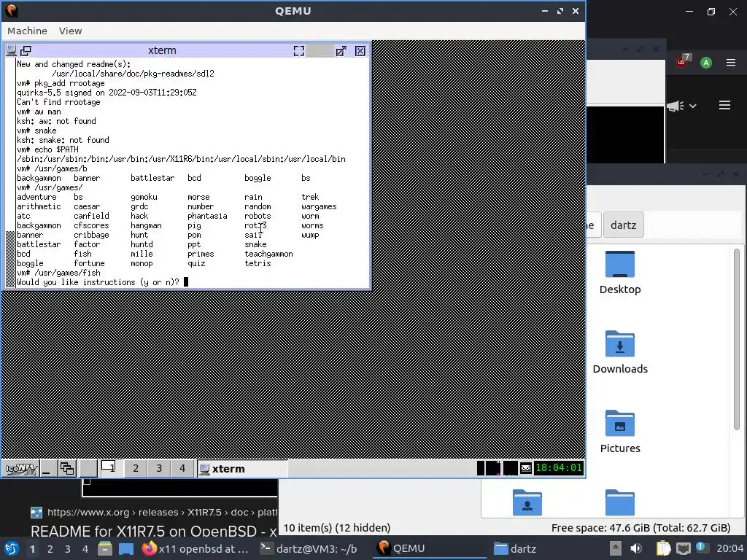Open the Pictures folder in file manager
747x560 pixels.
[620, 432]
